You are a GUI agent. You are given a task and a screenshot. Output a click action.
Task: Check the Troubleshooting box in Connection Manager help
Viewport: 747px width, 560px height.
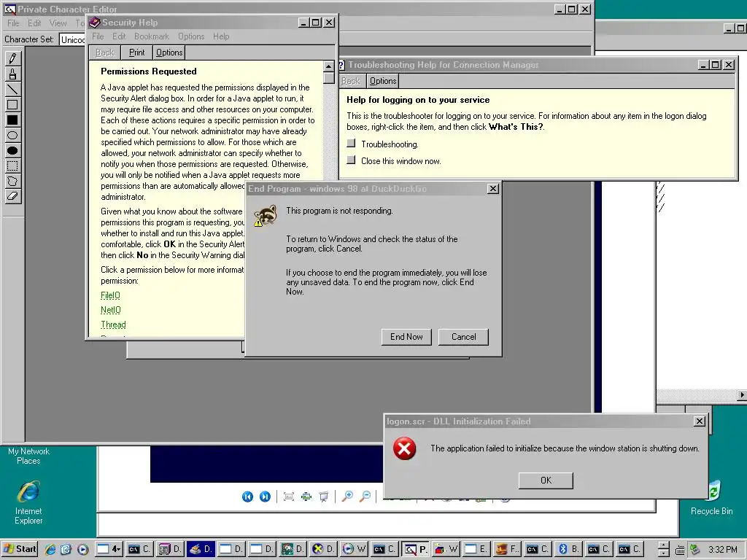coord(351,143)
